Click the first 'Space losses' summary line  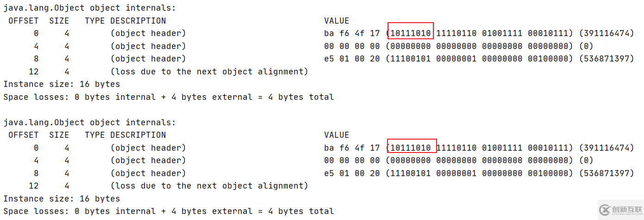[169, 97]
